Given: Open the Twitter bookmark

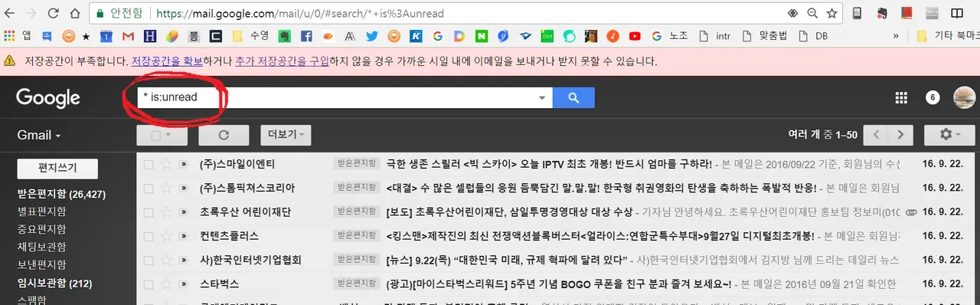Looking at the screenshot, I should [x=372, y=35].
